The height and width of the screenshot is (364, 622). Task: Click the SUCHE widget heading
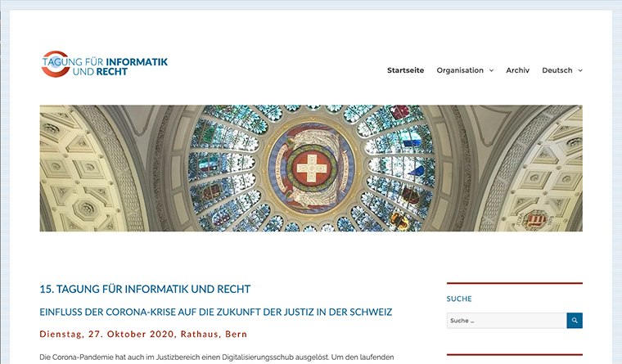[459, 299]
